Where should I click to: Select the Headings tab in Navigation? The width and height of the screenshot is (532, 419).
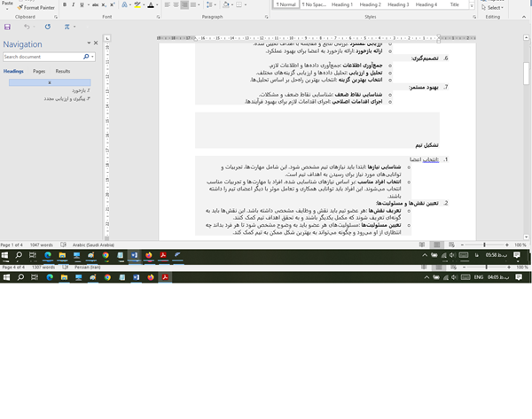(13, 71)
